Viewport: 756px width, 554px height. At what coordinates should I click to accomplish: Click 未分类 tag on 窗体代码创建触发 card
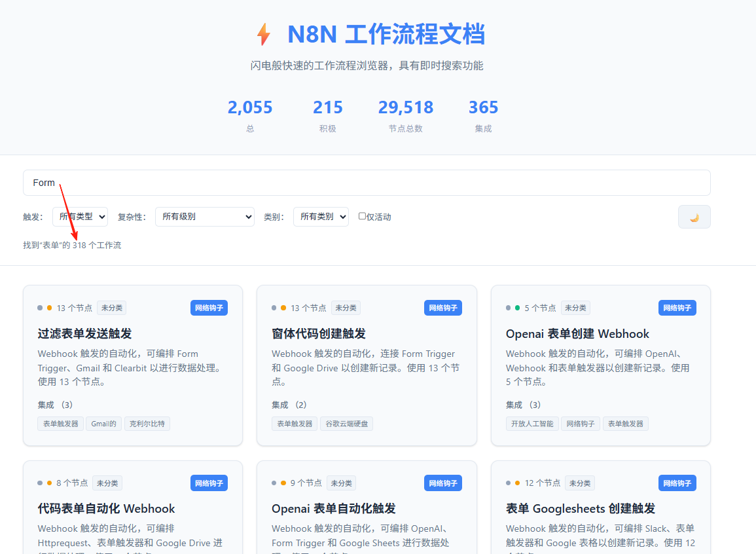coord(346,308)
